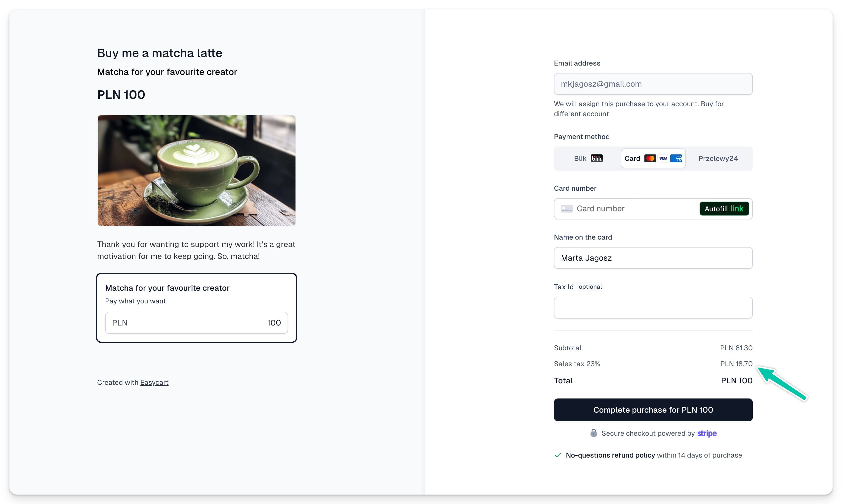
Task: Click the Mastercard logo icon
Action: [650, 159]
